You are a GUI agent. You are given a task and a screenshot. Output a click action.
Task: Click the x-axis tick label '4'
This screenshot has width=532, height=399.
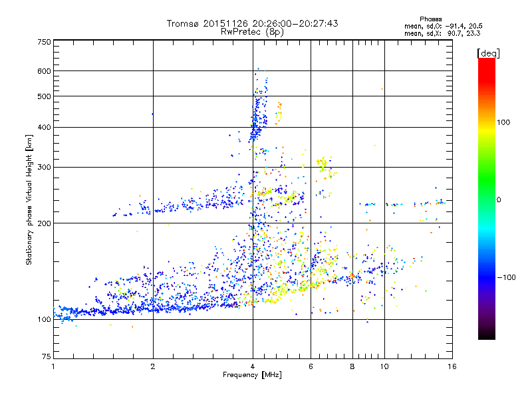253,366
